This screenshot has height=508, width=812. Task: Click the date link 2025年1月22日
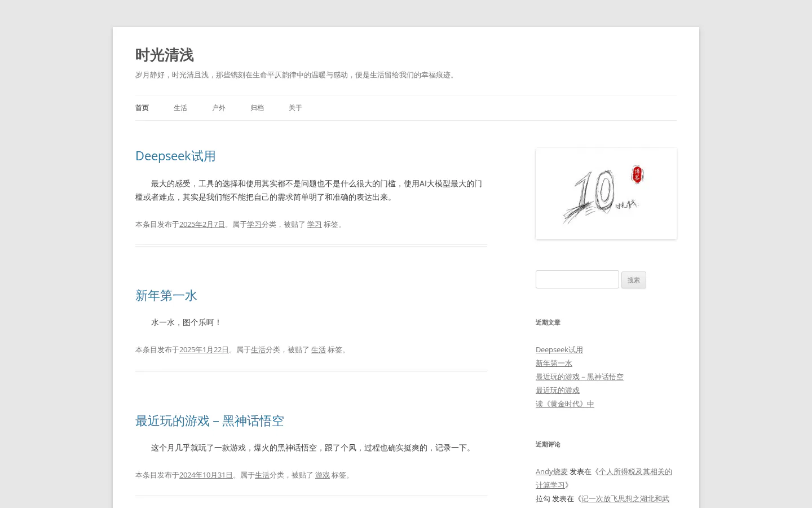point(204,349)
